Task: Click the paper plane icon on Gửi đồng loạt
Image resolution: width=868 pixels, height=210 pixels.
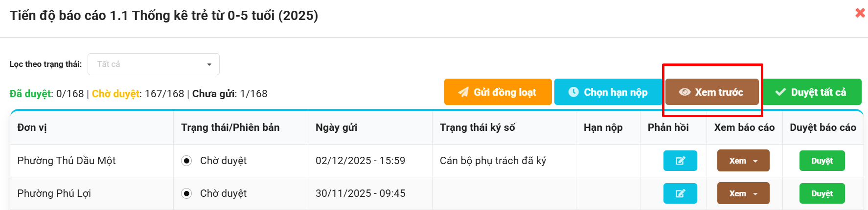Action: (x=463, y=92)
